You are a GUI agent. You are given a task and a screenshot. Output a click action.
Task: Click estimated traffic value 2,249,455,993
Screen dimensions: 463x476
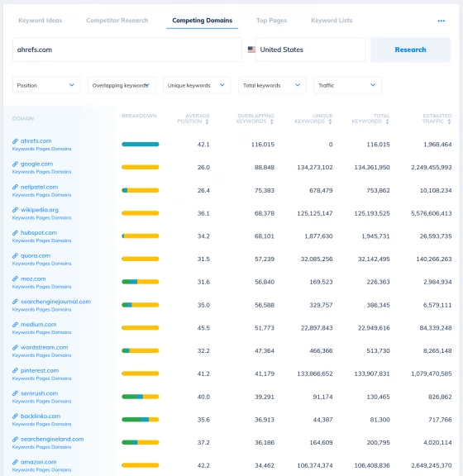(x=431, y=167)
